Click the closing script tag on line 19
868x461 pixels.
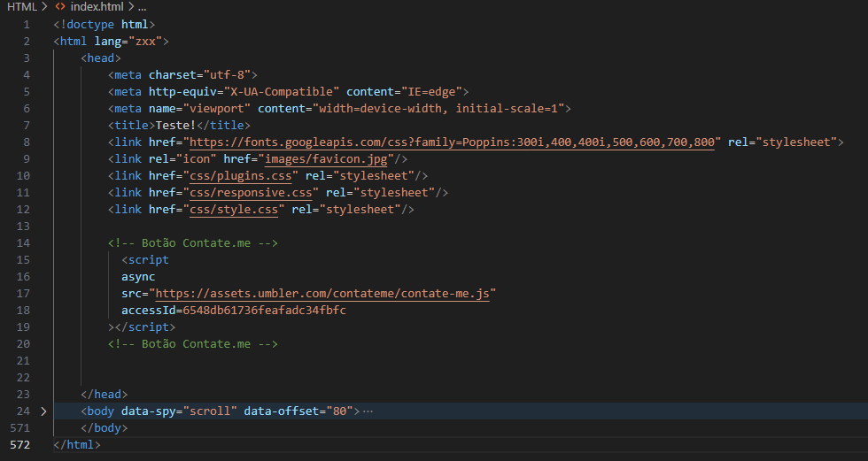(x=145, y=327)
